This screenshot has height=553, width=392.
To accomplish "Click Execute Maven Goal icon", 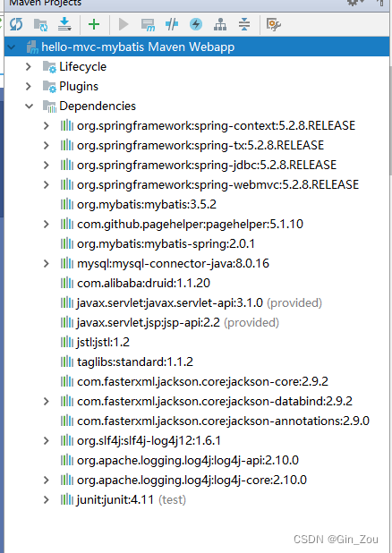I will click(148, 25).
